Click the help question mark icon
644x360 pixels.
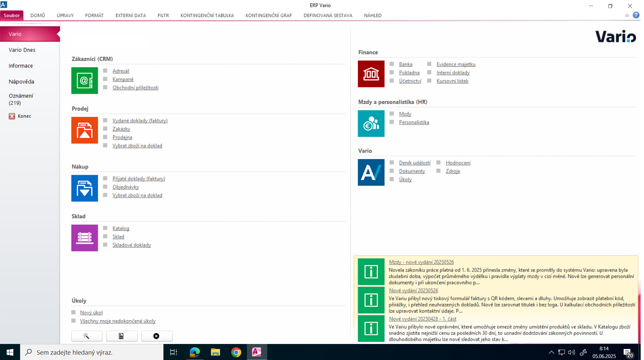click(636, 15)
